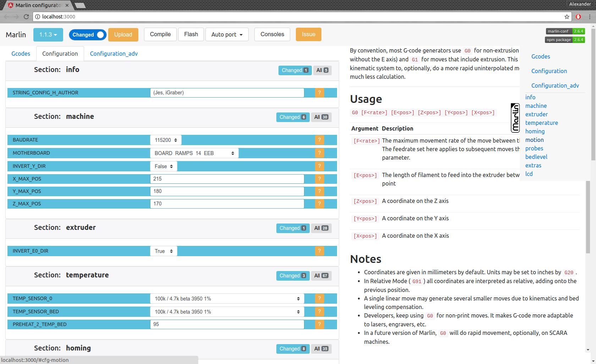This screenshot has height=364, width=596.
Task: Open MOTHERBOARD board selection dropdown
Action: pos(194,153)
